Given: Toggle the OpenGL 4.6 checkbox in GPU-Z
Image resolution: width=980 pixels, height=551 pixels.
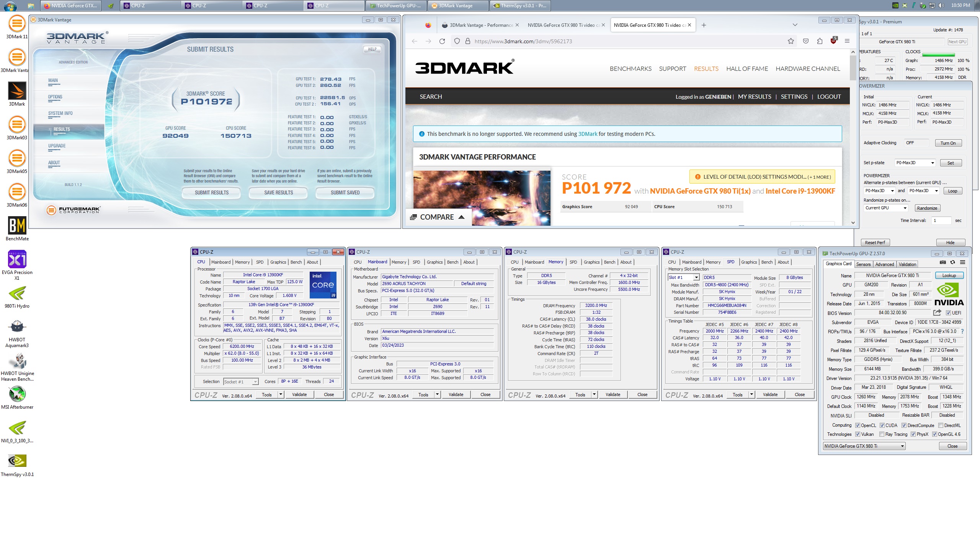Looking at the screenshot, I should click(x=934, y=434).
